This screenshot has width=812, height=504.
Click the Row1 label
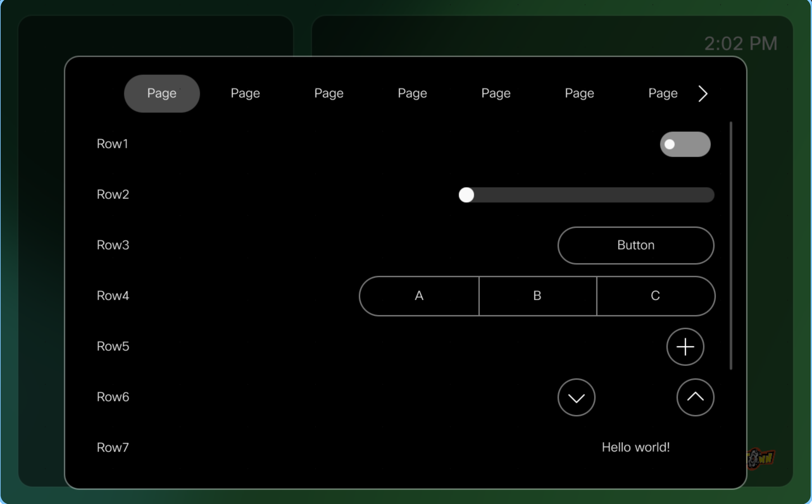pyautogui.click(x=112, y=144)
